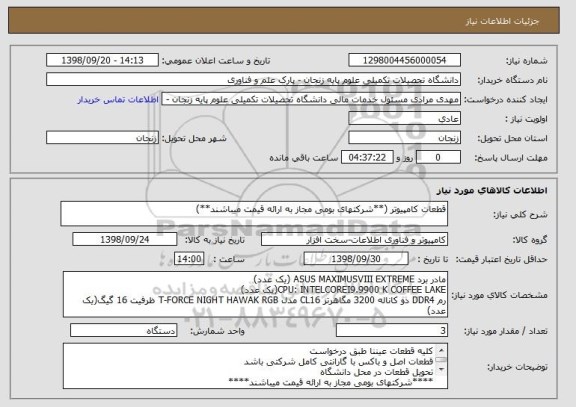
Task: Click the note line تحویل قطعات در محل دانشگاه
Action: pyautogui.click(x=377, y=372)
